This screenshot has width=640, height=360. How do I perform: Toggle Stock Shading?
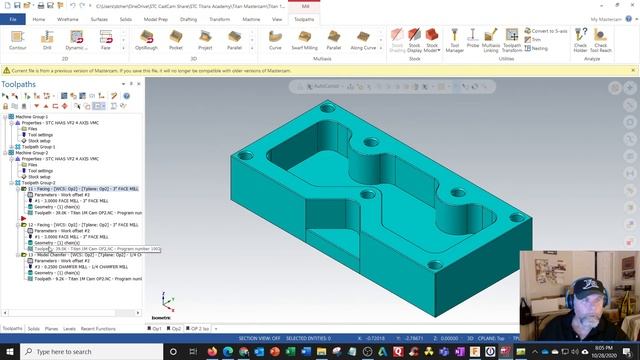click(397, 40)
